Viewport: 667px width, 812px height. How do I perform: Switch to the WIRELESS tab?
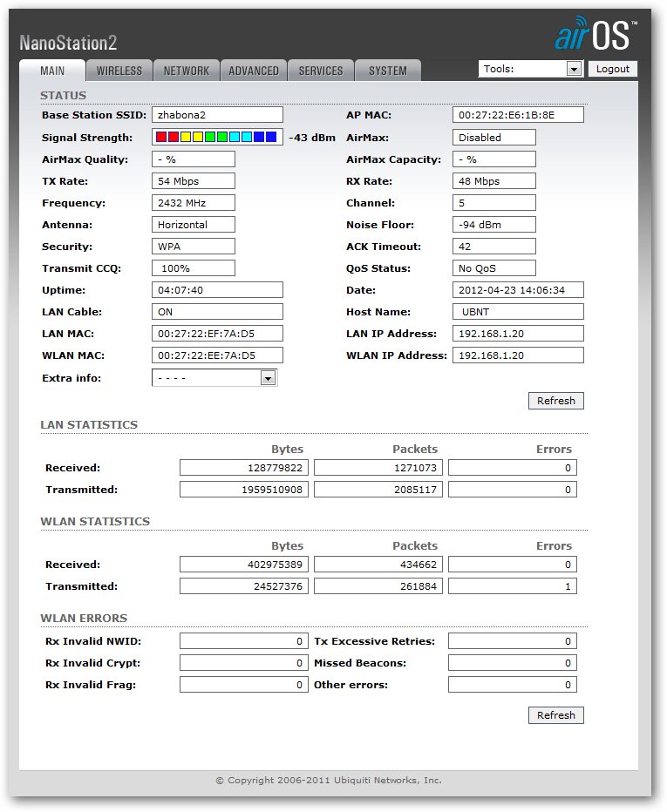point(119,71)
